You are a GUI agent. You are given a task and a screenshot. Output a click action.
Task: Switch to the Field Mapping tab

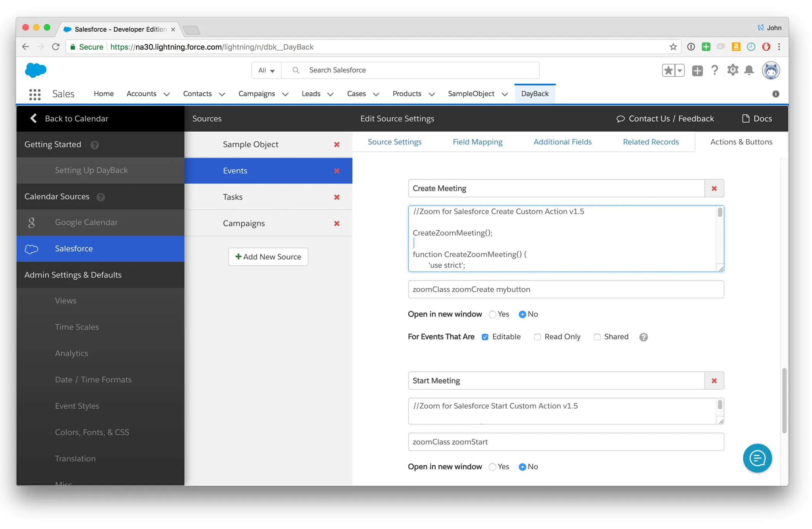click(478, 142)
